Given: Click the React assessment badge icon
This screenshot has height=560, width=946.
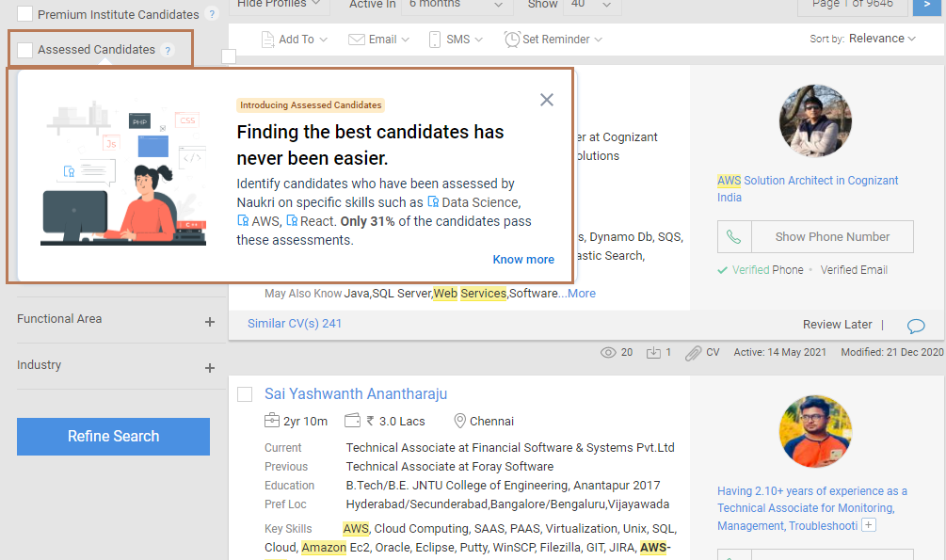Looking at the screenshot, I should pos(292,220).
